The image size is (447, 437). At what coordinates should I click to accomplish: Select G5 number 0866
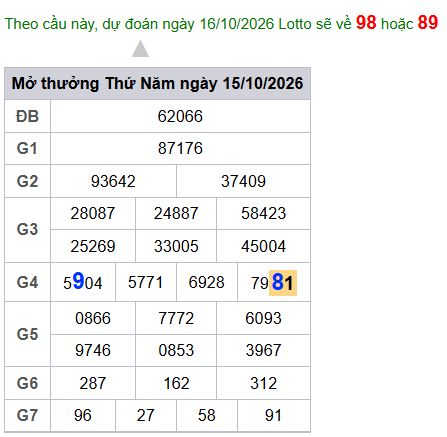pyautogui.click(x=93, y=318)
